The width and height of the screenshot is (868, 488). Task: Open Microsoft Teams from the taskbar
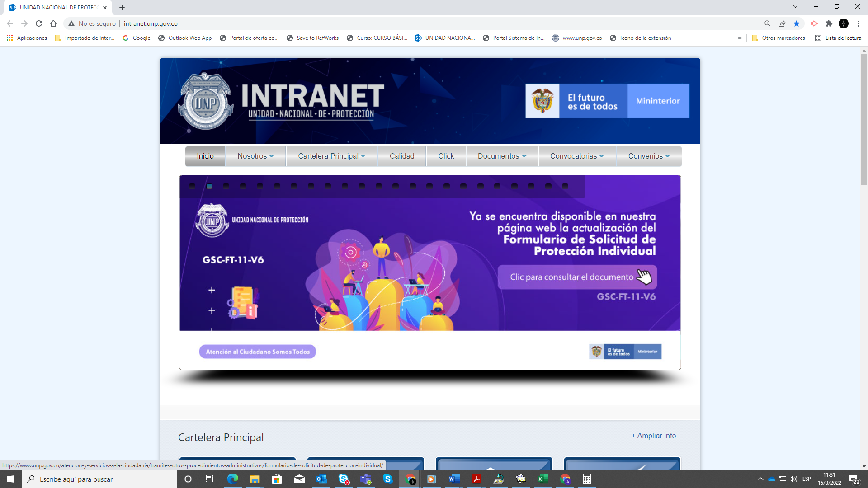366,479
